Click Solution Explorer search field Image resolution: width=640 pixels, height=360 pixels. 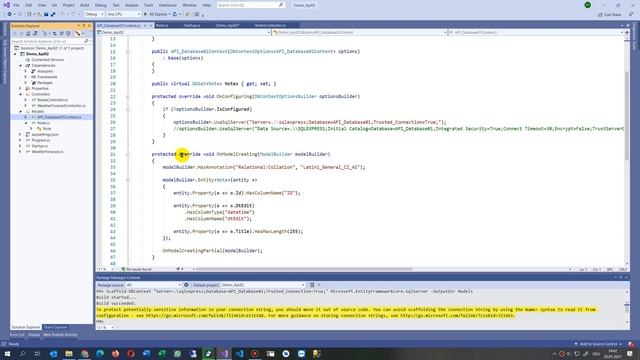[50, 41]
